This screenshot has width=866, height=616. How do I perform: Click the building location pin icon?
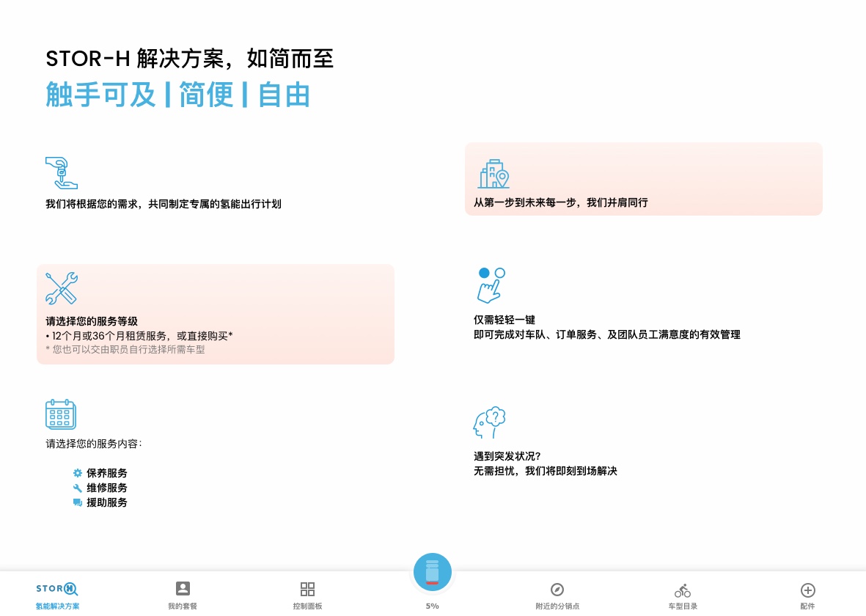(493, 174)
